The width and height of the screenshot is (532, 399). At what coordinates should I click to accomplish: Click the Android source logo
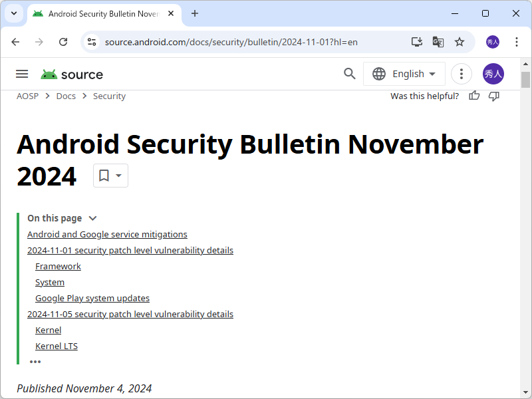click(71, 74)
